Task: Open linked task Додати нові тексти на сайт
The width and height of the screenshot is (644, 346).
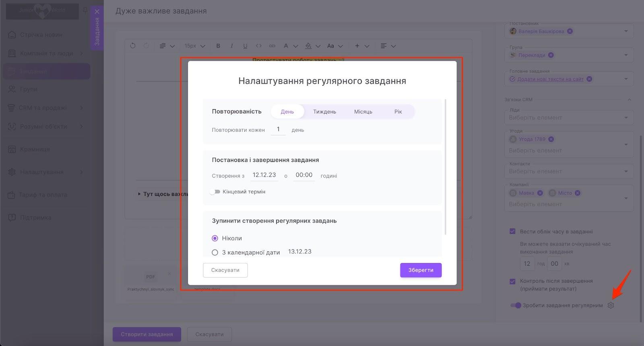Action: point(550,79)
